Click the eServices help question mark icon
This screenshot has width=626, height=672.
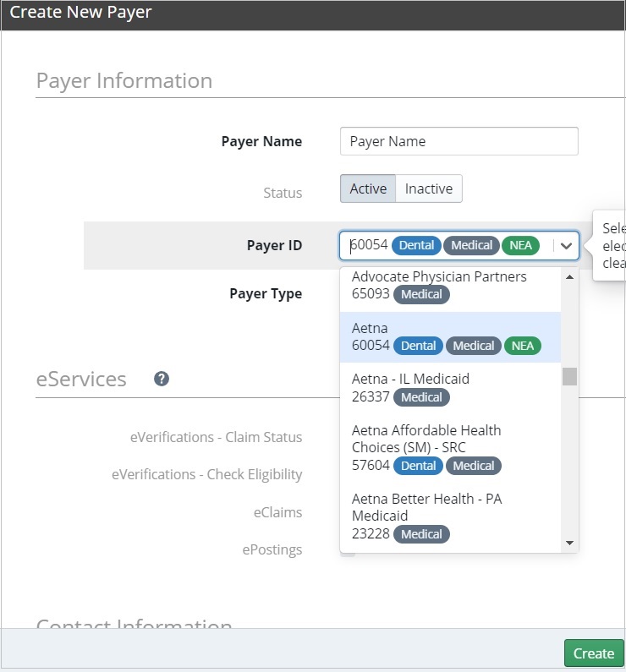point(162,379)
